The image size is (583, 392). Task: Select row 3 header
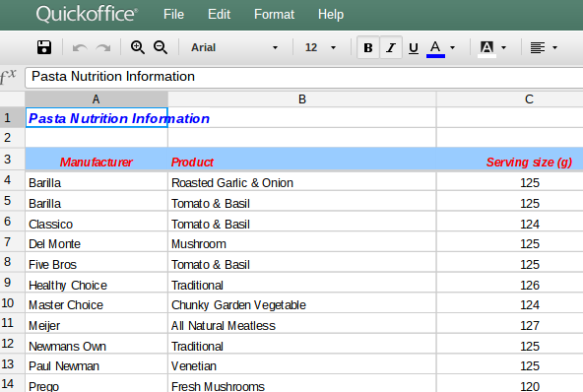(x=12, y=160)
